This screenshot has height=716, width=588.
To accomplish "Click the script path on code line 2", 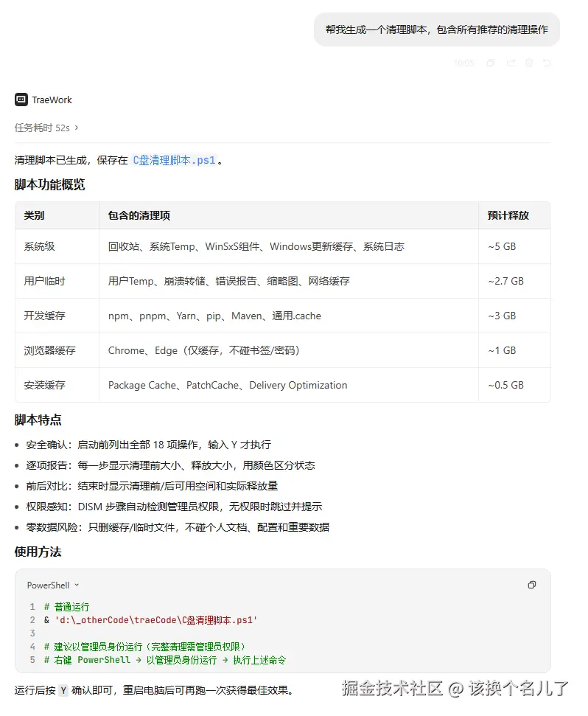I will [156, 620].
